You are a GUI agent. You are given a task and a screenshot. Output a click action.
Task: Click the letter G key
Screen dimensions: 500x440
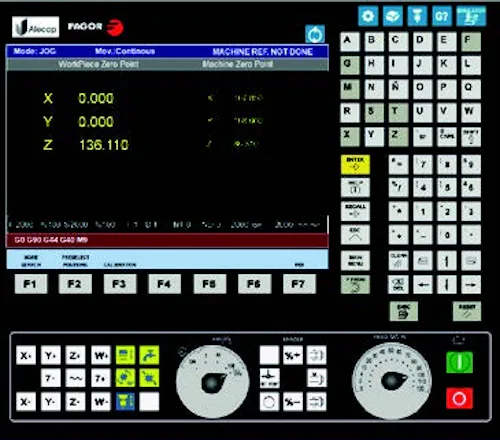350,65
